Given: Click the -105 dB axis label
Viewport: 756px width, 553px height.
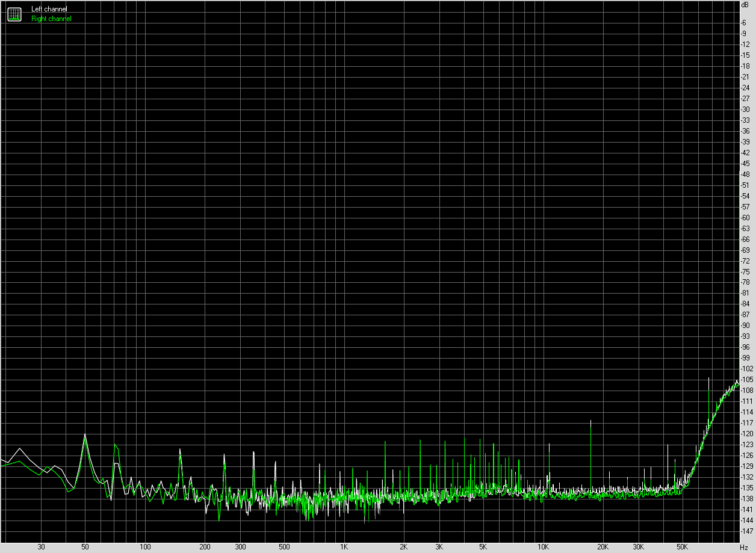Looking at the screenshot, I should pyautogui.click(x=747, y=380).
